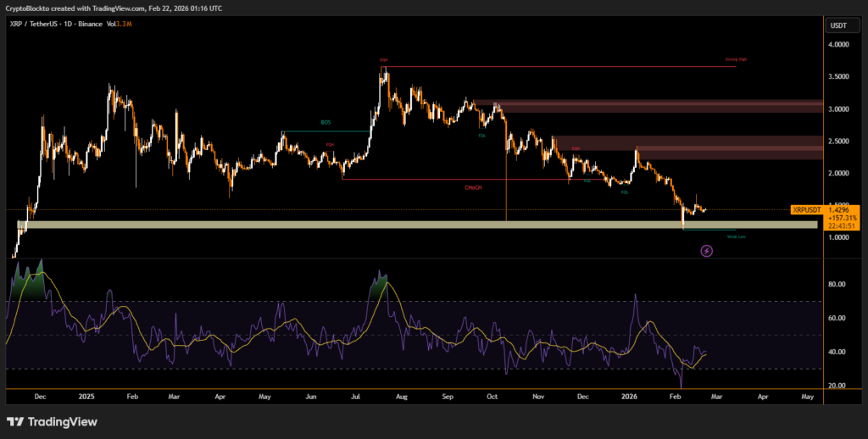Click the Strong High line label

736,60
